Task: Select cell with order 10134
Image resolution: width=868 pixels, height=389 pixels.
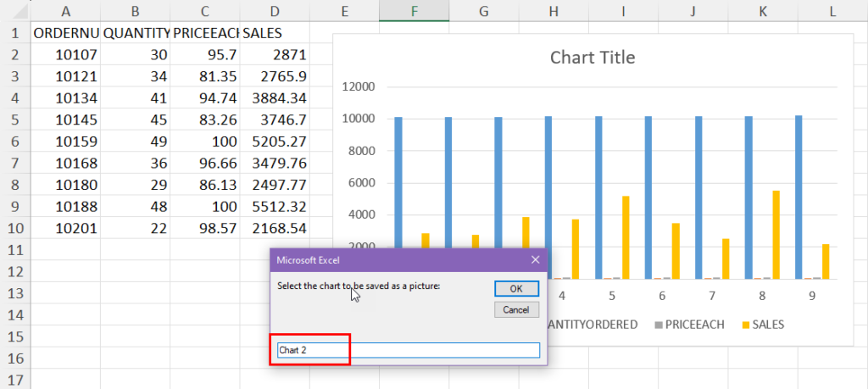Action: (66, 98)
